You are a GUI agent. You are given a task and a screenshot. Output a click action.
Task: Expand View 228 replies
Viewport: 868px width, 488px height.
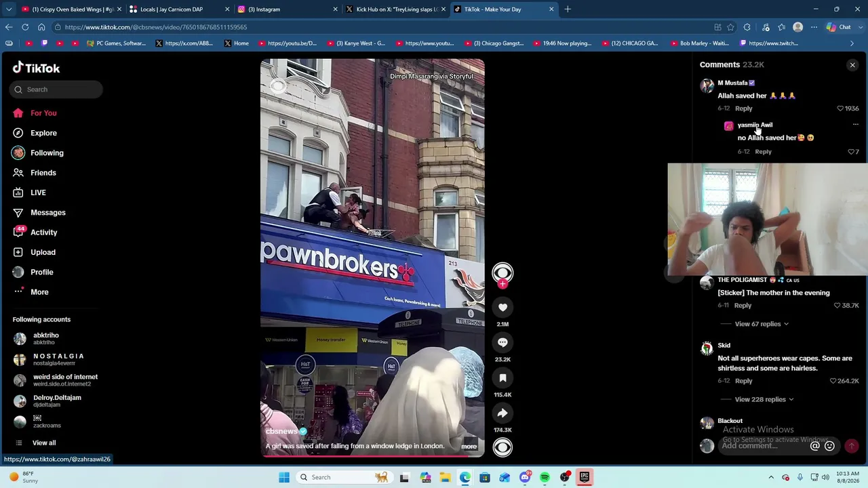tap(764, 399)
